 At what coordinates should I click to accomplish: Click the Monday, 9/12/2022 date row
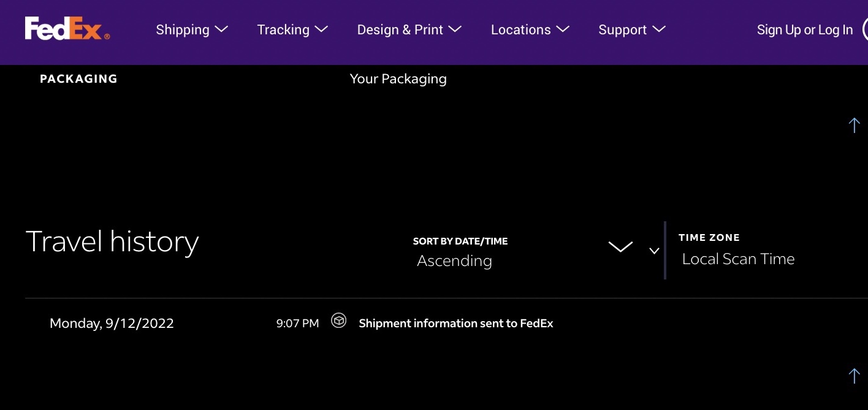[x=112, y=323]
